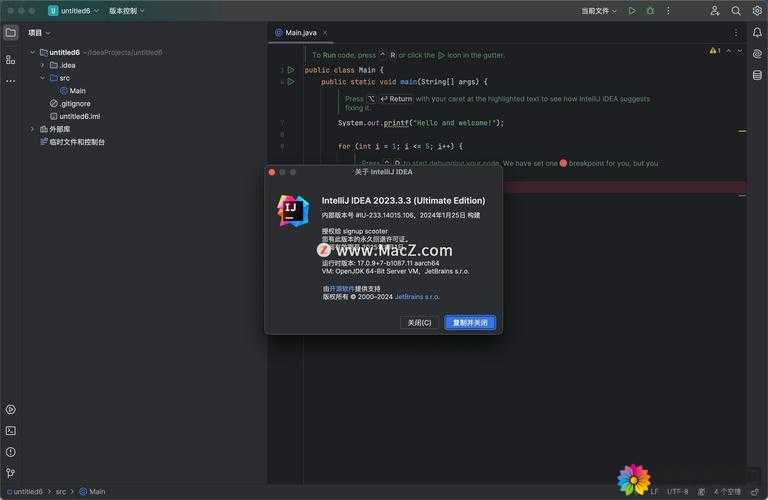Screen dimensions: 768x500
Task: Go to next highlighted problem arrow
Action: [740, 50]
